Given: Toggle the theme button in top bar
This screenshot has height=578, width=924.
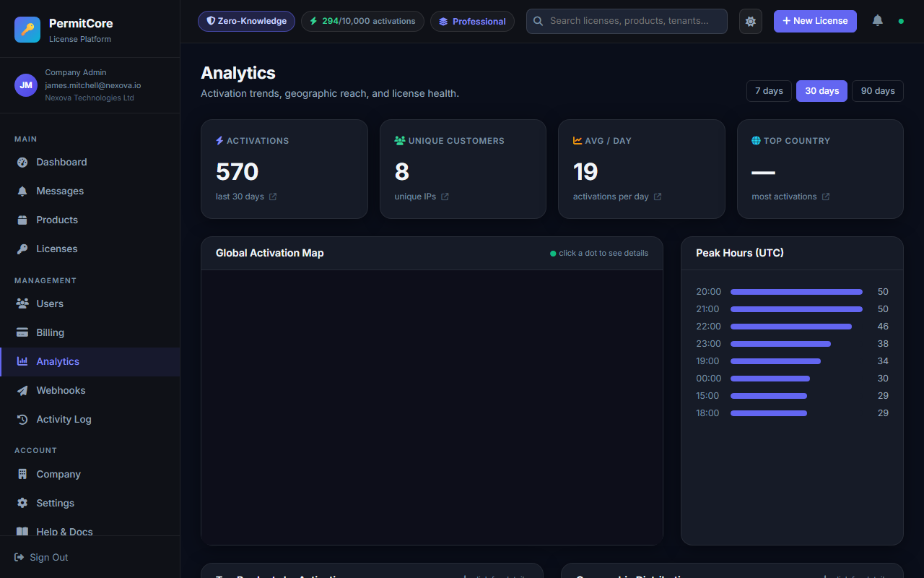Looking at the screenshot, I should click(x=751, y=21).
